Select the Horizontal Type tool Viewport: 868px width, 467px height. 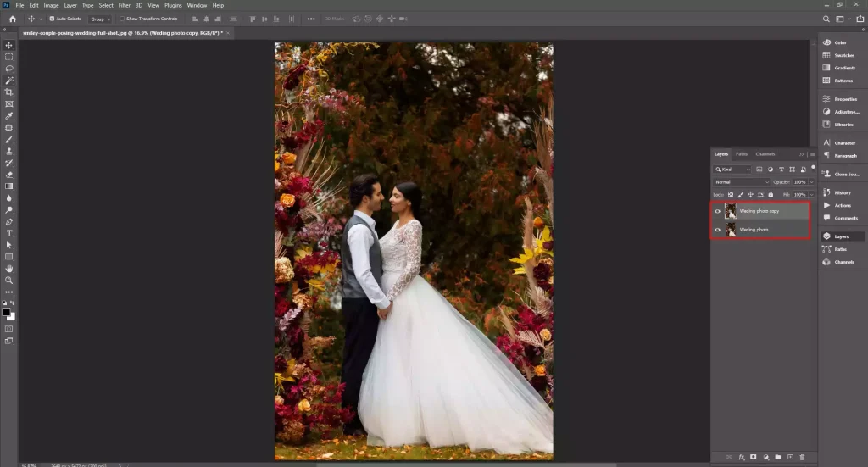[x=8, y=234]
